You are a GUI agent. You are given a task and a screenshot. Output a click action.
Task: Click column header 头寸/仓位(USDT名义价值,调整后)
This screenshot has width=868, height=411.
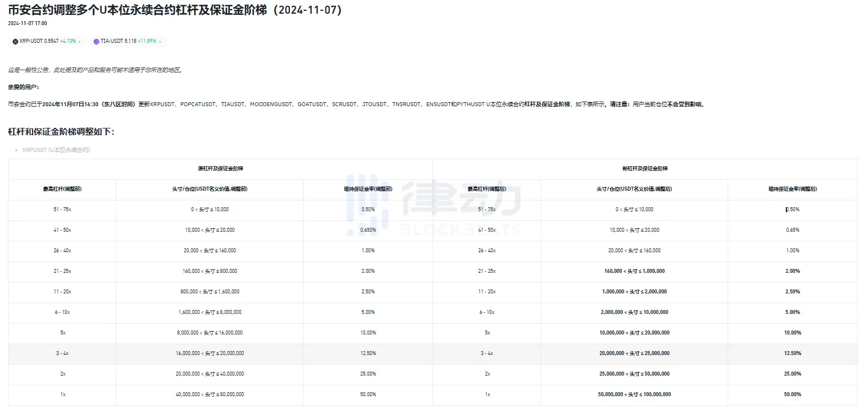coord(634,189)
